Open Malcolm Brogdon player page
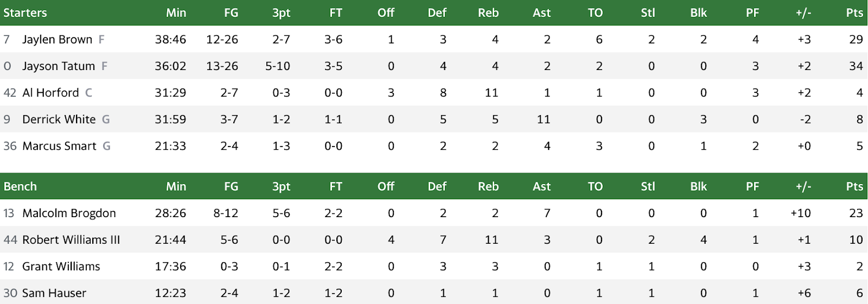Screen dimensions: 868x304 click(69, 213)
